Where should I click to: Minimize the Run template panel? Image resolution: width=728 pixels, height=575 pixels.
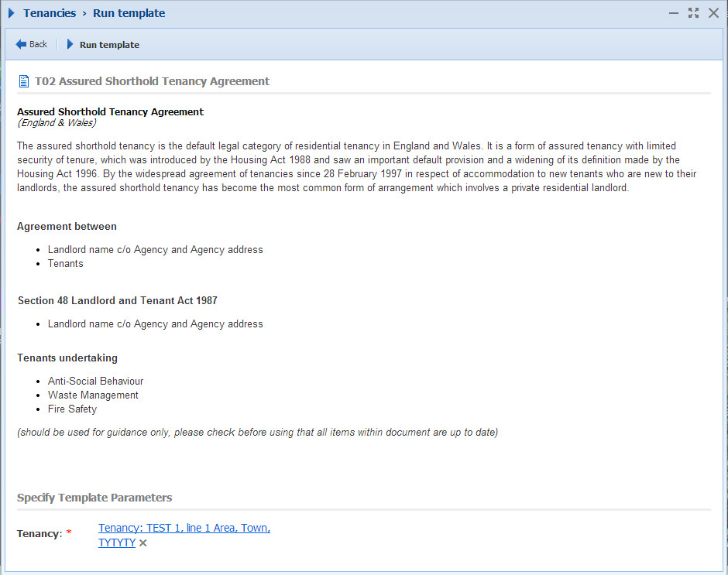pos(674,13)
